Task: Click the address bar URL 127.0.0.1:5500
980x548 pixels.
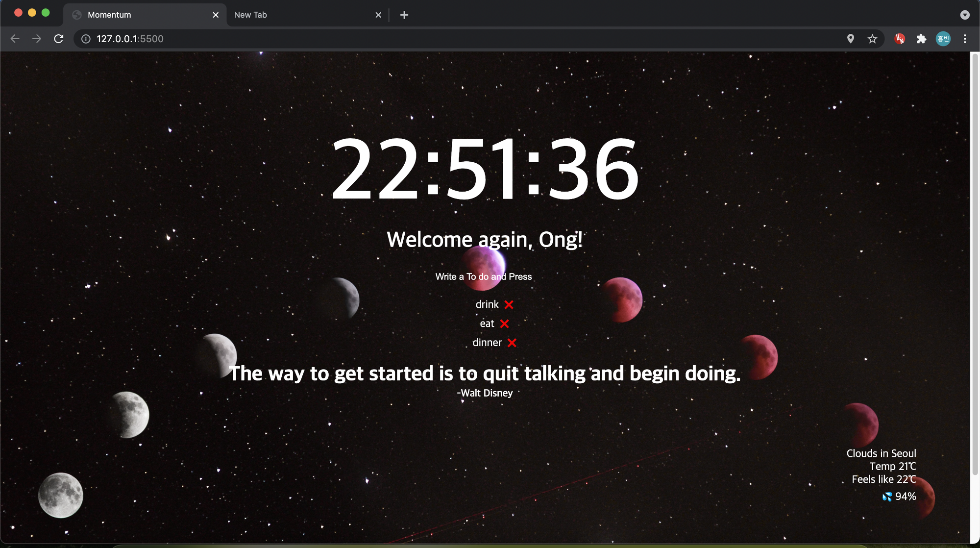Action: pos(130,39)
